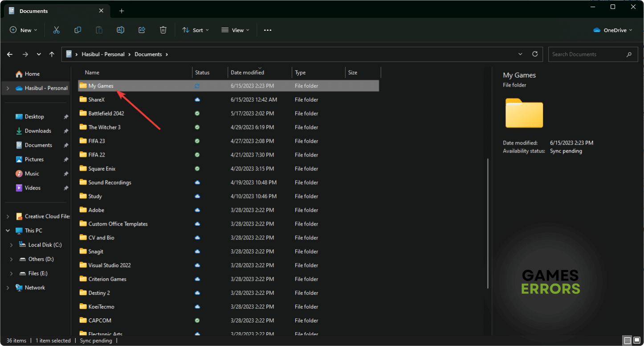The width and height of the screenshot is (644, 346).
Task: Open the OneDrive status button
Action: (x=613, y=30)
